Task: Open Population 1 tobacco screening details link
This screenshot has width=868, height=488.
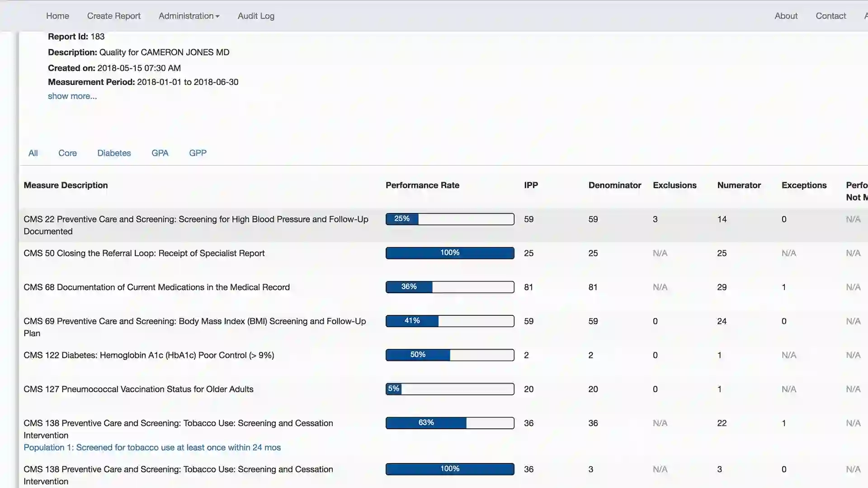Action: click(152, 447)
